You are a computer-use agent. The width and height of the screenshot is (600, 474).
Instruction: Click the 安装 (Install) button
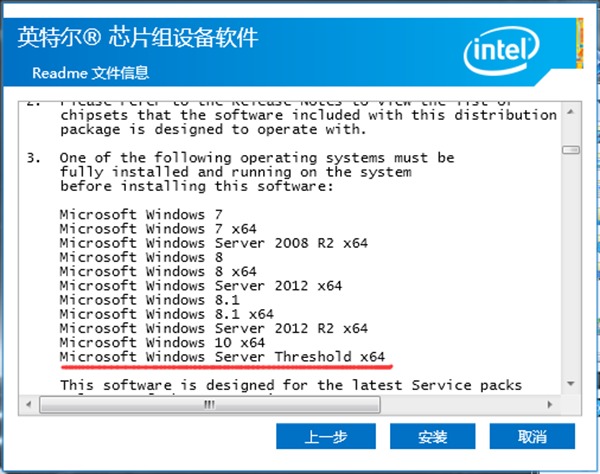click(432, 437)
